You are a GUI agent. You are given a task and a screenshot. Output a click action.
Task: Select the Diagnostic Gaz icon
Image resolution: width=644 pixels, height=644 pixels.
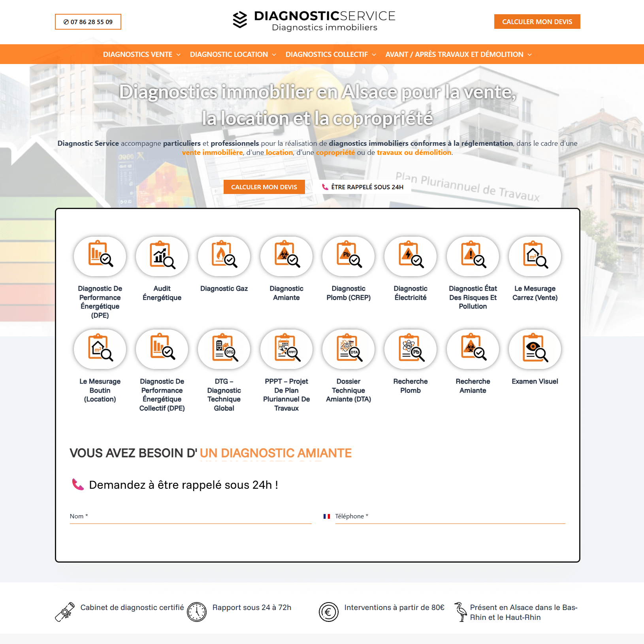coord(224,256)
